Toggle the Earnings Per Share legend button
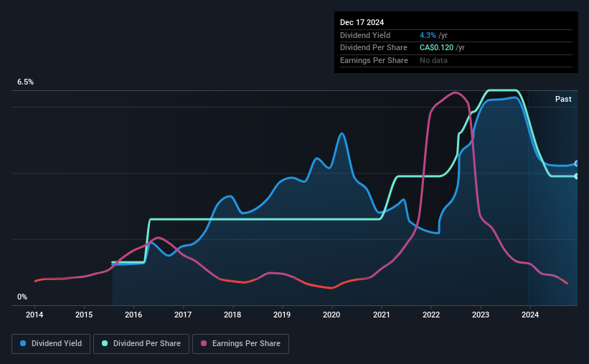589x364 pixels. click(240, 344)
